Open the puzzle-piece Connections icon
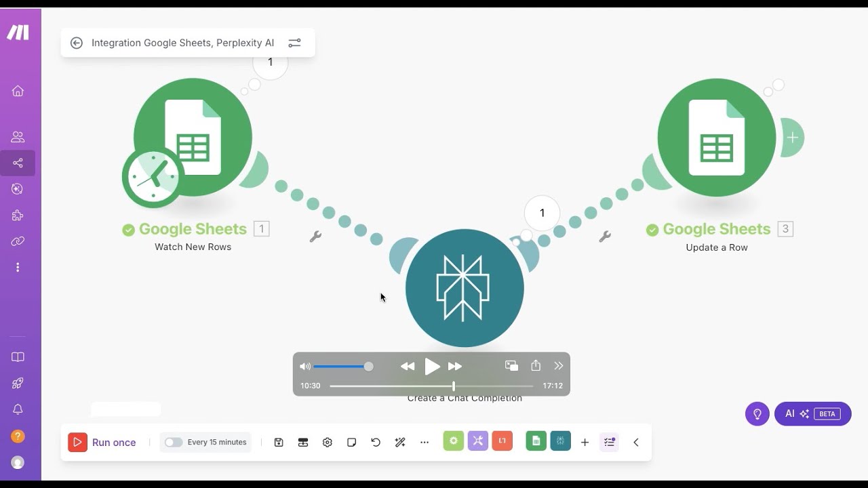The height and width of the screenshot is (488, 868). tap(18, 216)
